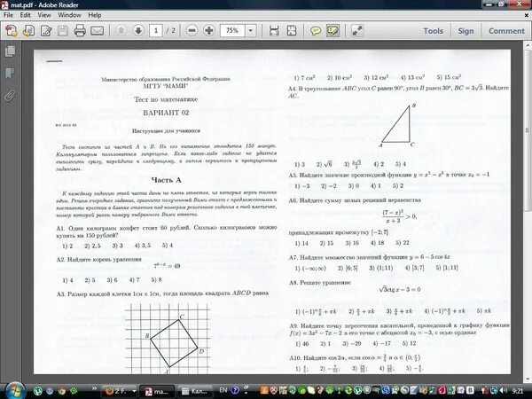Click the blue help question mark in taskbar
The width and height of the screenshot is (532, 399).
click(x=235, y=390)
